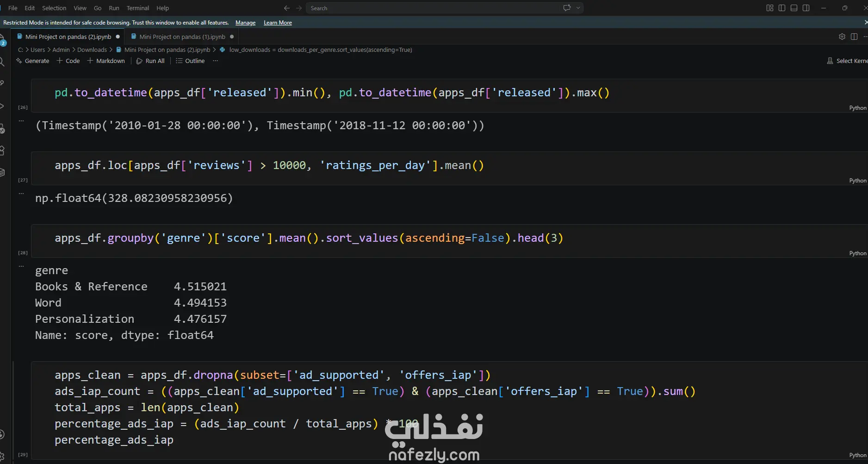Open the Selection menu
The width and height of the screenshot is (868, 464).
coord(54,8)
